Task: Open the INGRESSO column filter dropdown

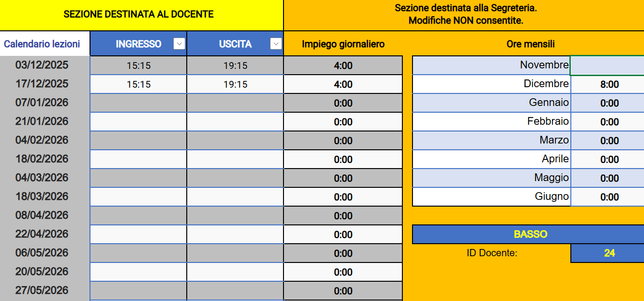Action: [x=179, y=44]
